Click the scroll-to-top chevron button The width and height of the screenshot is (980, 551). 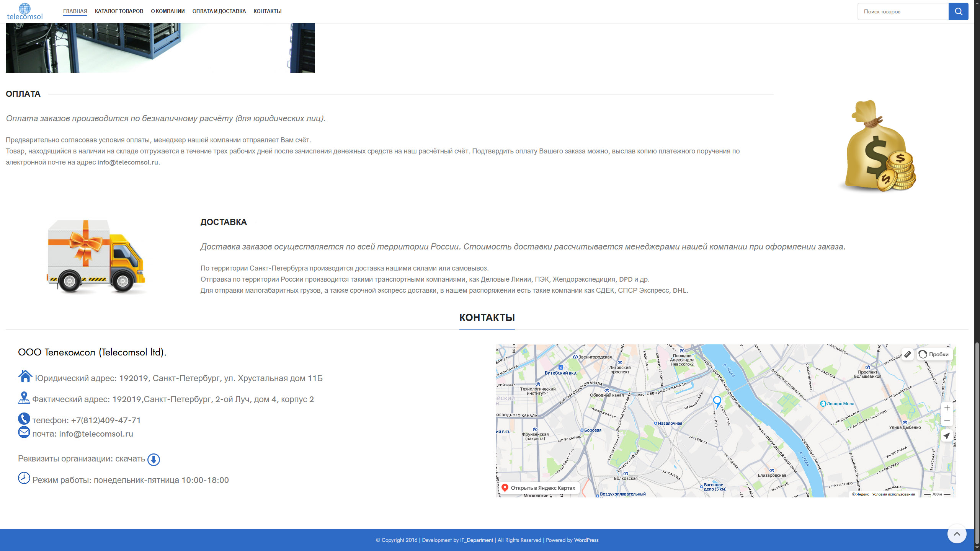point(957,534)
